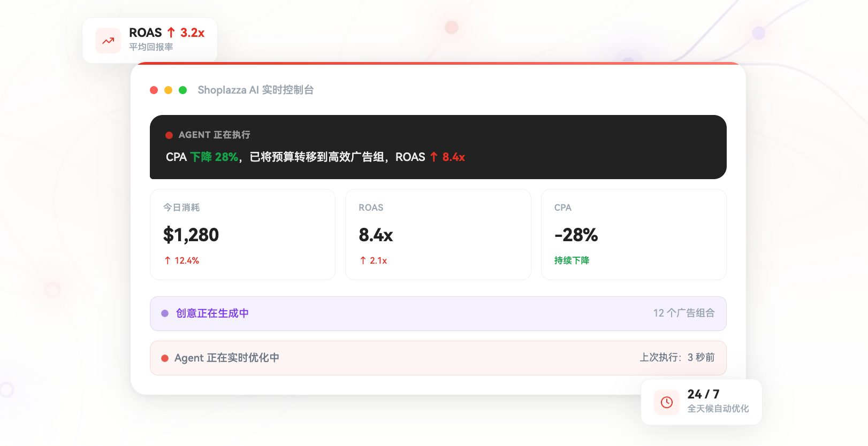Click the purple dot beside 创意正在生成中
Viewport: 868px width, 446px height.
(165, 313)
